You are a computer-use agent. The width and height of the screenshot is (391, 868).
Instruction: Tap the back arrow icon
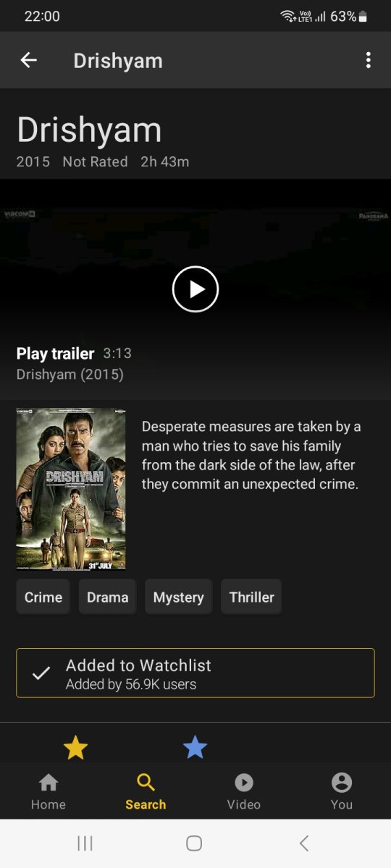[28, 60]
